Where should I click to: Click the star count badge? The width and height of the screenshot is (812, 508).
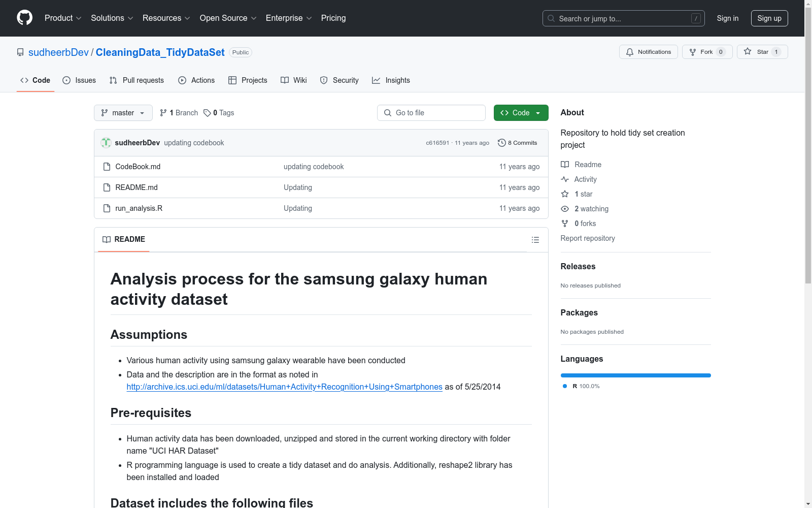[776, 52]
